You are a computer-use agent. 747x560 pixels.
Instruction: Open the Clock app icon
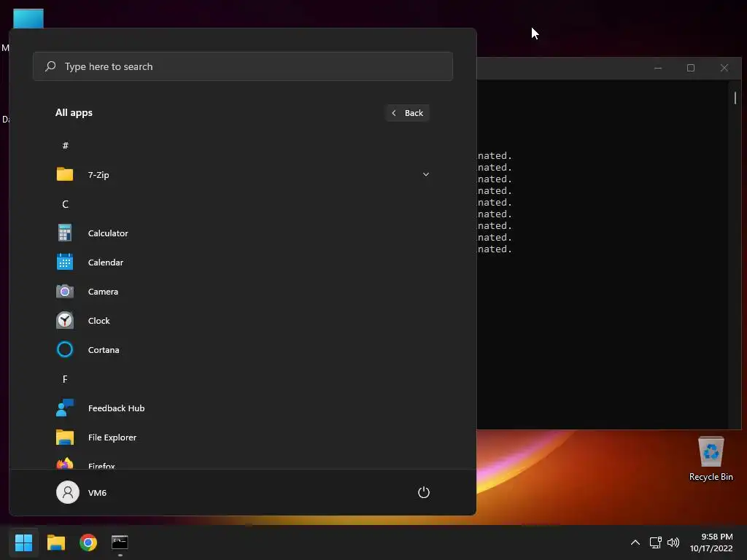coord(65,320)
